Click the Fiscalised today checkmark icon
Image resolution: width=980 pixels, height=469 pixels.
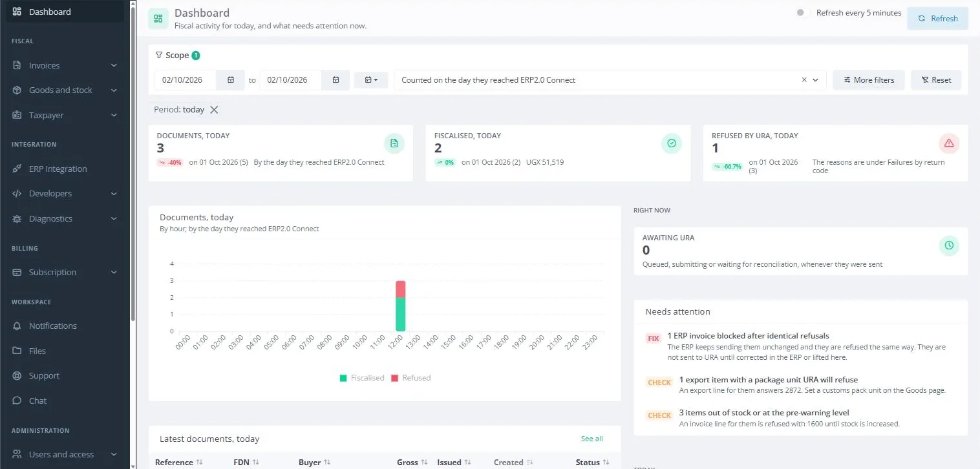pos(672,143)
